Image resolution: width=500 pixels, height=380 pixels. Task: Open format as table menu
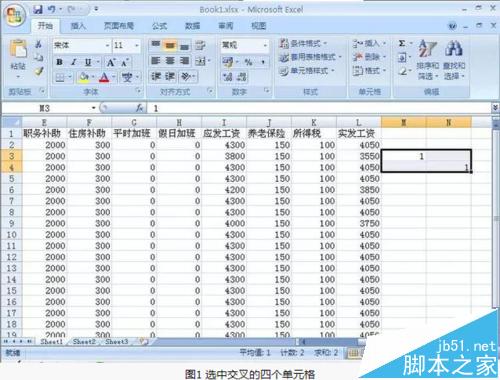310,57
